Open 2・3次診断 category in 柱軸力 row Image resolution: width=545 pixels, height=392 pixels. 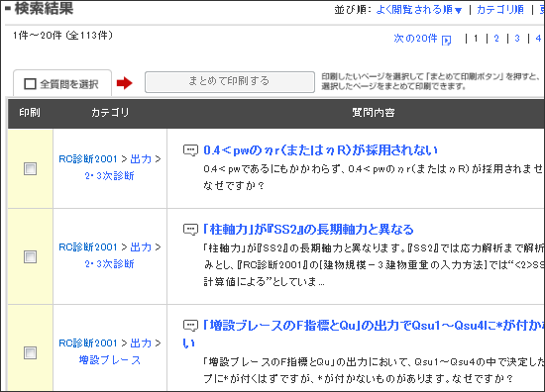(x=109, y=264)
